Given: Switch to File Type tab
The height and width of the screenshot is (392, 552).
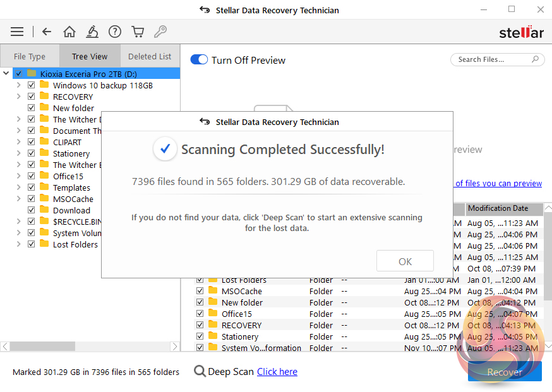Looking at the screenshot, I should (30, 56).
